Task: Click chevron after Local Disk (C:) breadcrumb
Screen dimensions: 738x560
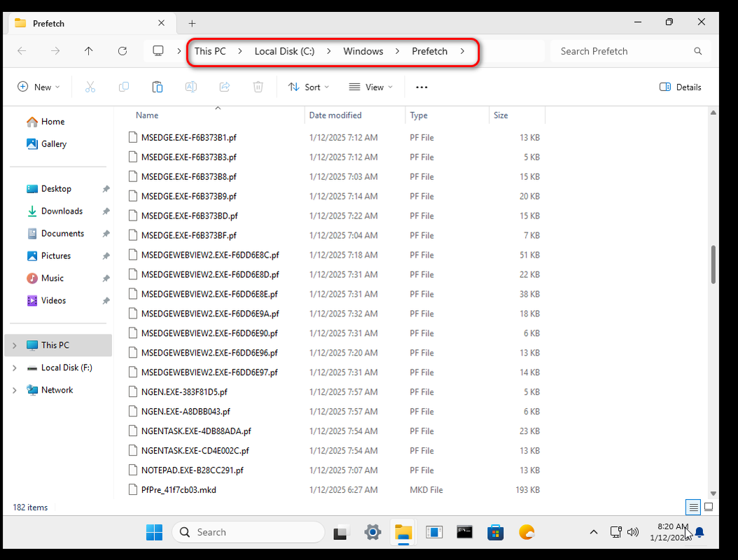Action: click(x=328, y=51)
